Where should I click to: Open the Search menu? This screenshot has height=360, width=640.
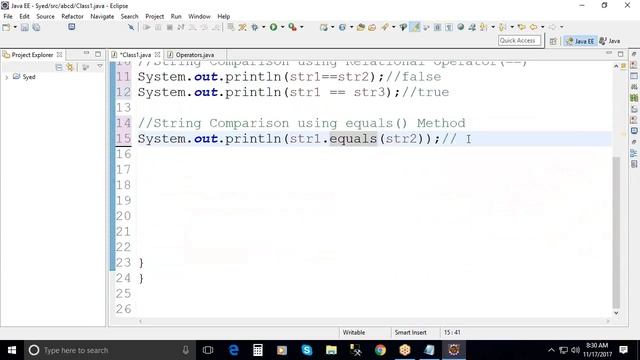(129, 16)
